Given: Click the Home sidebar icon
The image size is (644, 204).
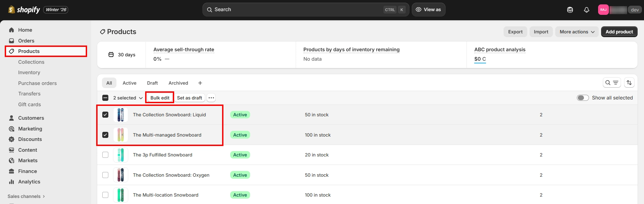Looking at the screenshot, I should pyautogui.click(x=11, y=30).
